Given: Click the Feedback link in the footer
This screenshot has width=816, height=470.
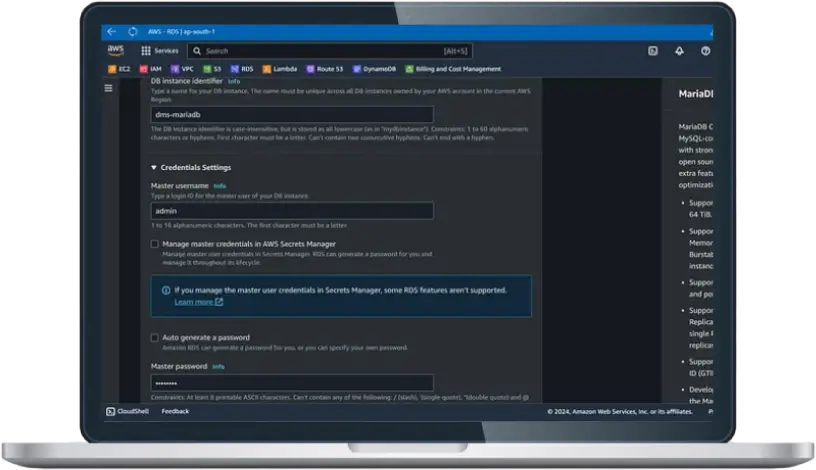Looking at the screenshot, I should pos(175,411).
